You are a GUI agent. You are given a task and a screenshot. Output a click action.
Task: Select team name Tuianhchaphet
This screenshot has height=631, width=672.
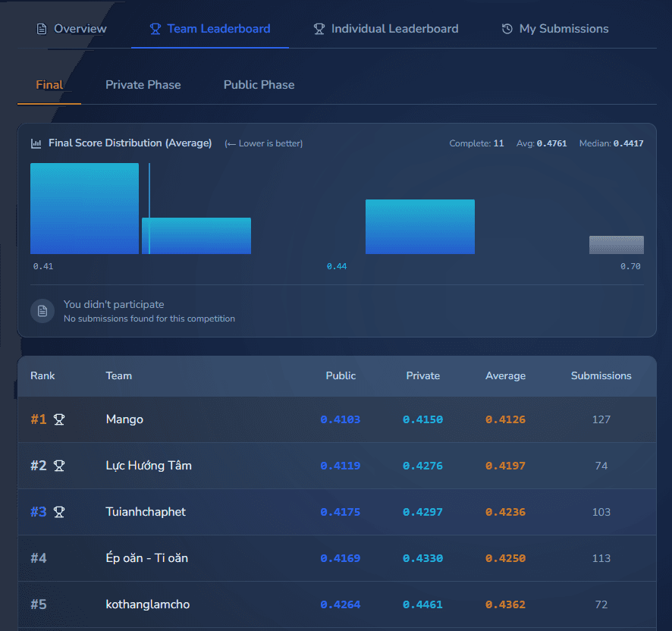(x=146, y=512)
